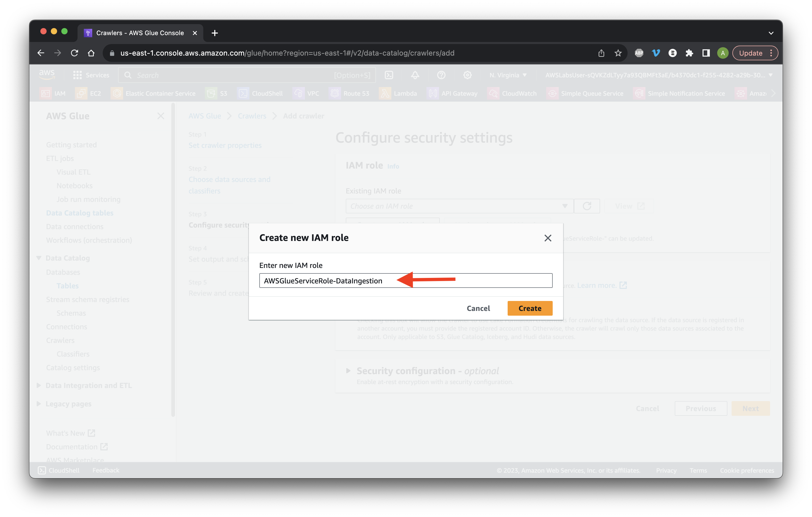Open Data Catalog tables in the sidebar
This screenshot has height=517, width=812.
(80, 213)
